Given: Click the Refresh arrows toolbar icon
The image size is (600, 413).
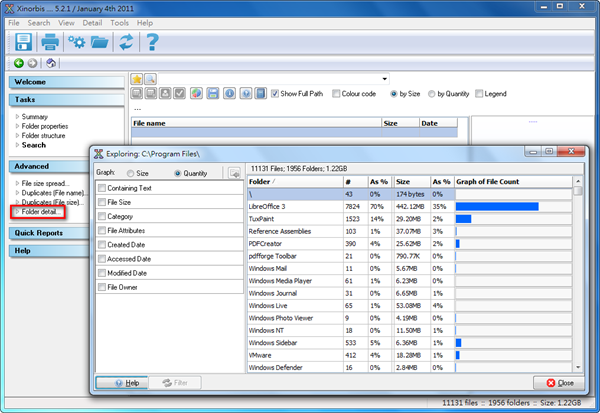Looking at the screenshot, I should click(x=126, y=42).
